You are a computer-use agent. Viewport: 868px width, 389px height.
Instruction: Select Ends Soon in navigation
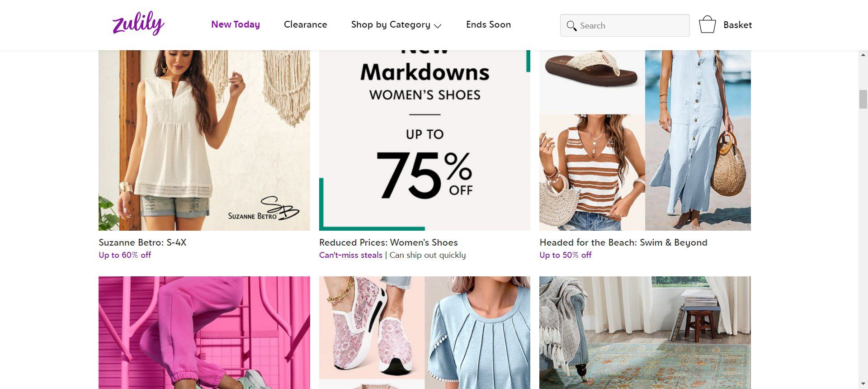(x=488, y=24)
